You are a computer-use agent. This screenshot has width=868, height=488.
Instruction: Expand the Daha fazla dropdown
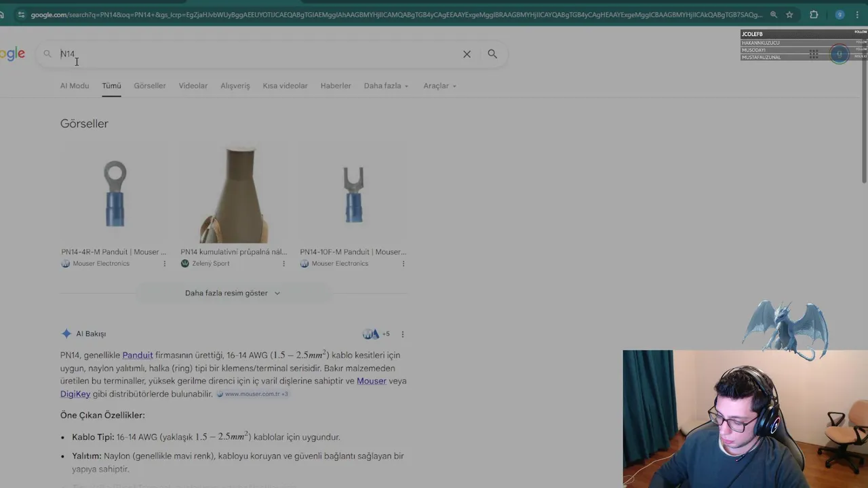tap(387, 86)
